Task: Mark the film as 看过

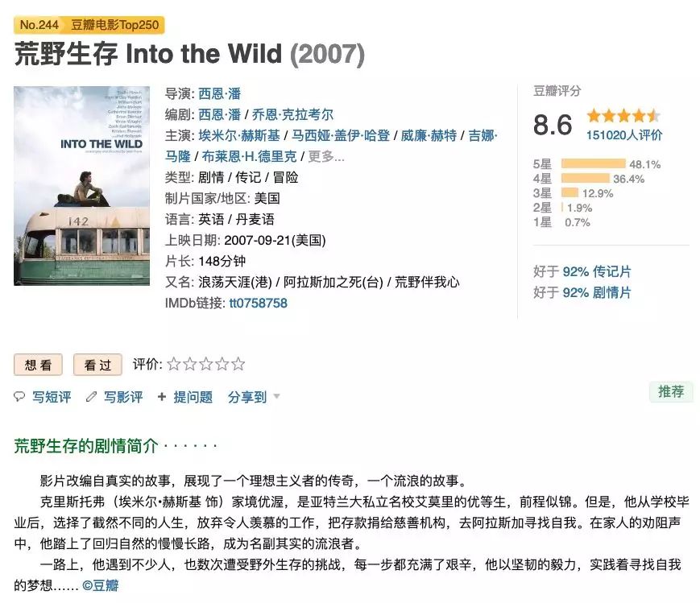Action: coord(97,365)
